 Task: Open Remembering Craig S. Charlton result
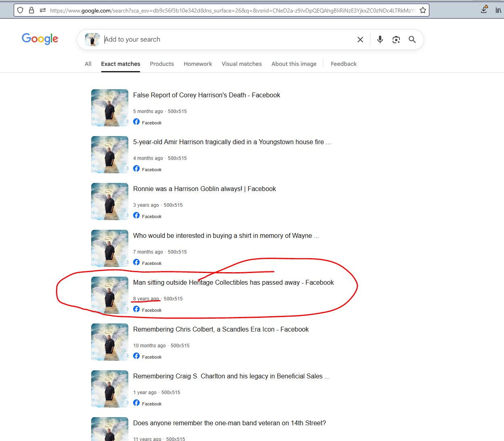tap(231, 376)
